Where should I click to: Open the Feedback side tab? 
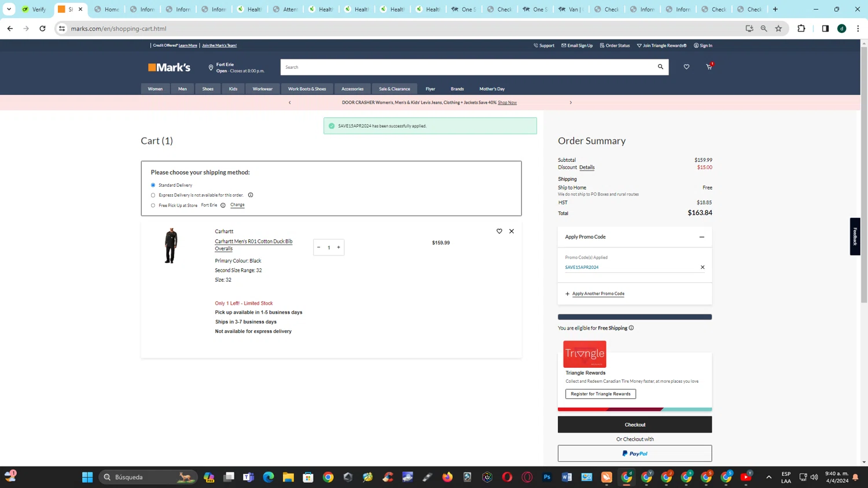(x=855, y=236)
